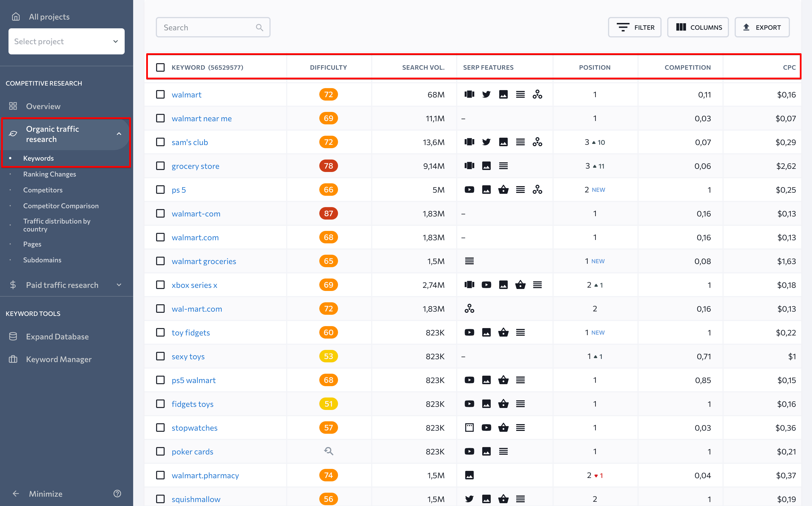Sort by the CPC column header
812x506 pixels.
tap(789, 67)
